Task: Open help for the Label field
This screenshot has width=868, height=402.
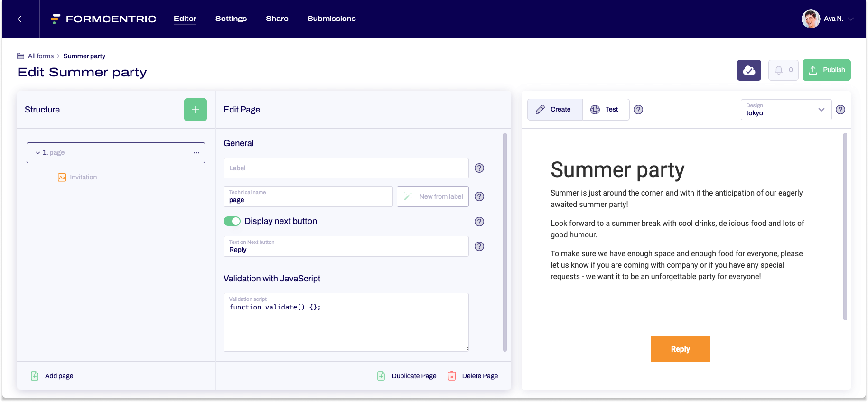Action: pyautogui.click(x=479, y=168)
